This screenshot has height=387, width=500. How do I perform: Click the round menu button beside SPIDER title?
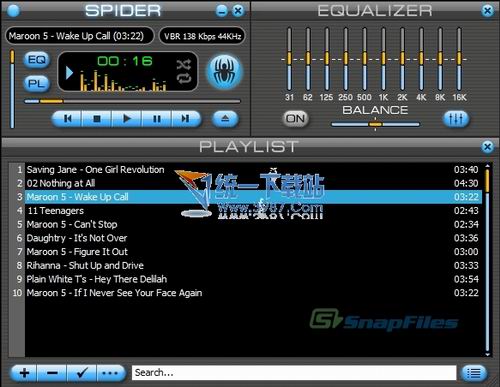13,11
